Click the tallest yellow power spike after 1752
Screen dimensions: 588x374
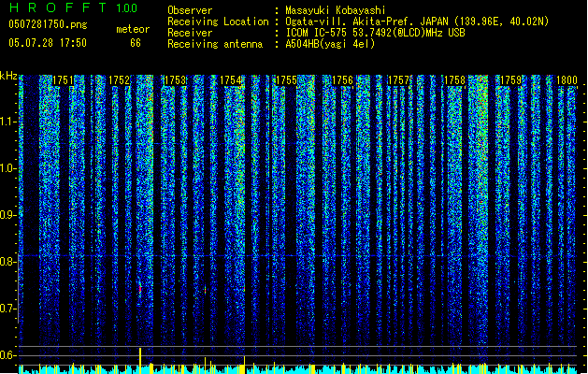point(140,361)
